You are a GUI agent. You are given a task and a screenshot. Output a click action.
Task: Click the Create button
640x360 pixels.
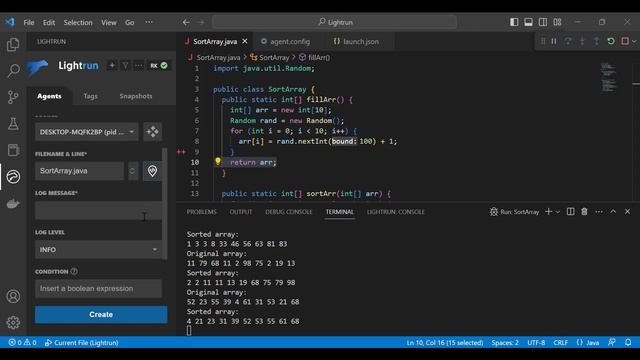(x=101, y=315)
